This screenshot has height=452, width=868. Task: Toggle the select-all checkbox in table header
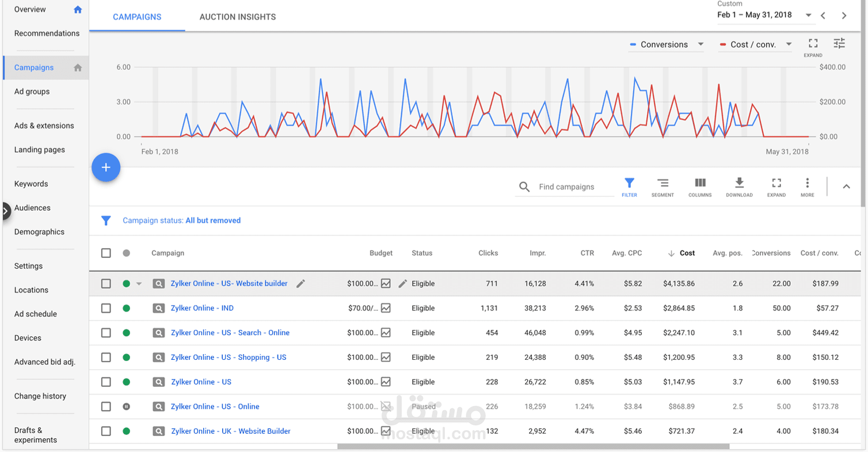[x=106, y=253]
